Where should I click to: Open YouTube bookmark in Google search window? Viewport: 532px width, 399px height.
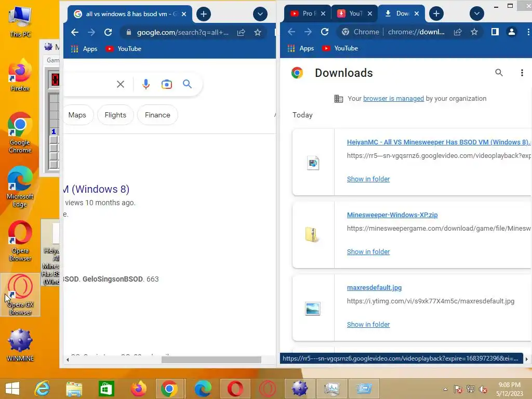point(124,48)
